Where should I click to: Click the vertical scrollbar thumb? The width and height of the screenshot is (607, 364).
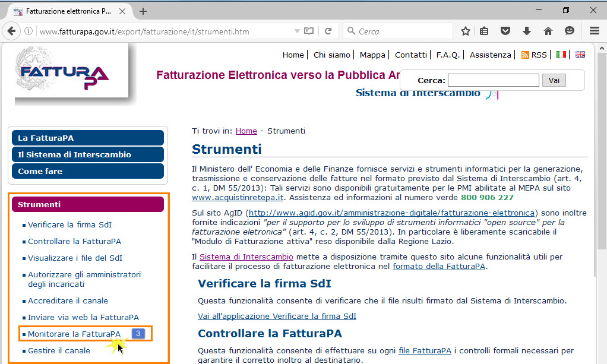[x=602, y=151]
